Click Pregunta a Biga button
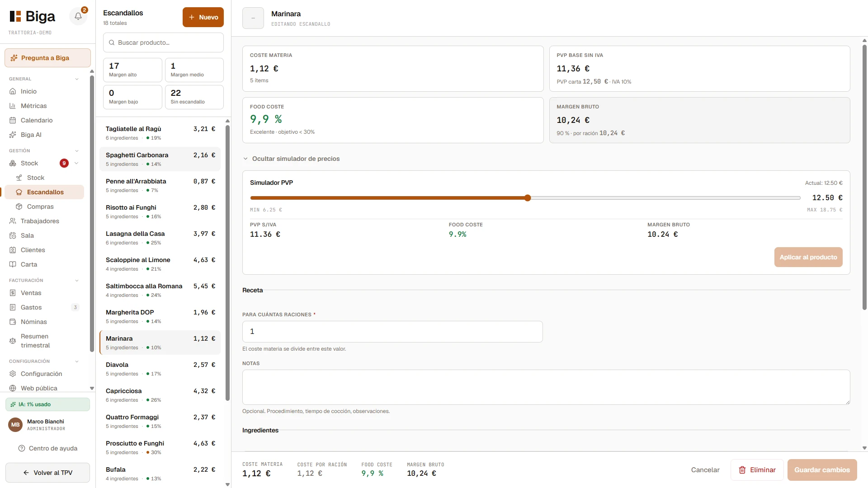 click(x=47, y=58)
